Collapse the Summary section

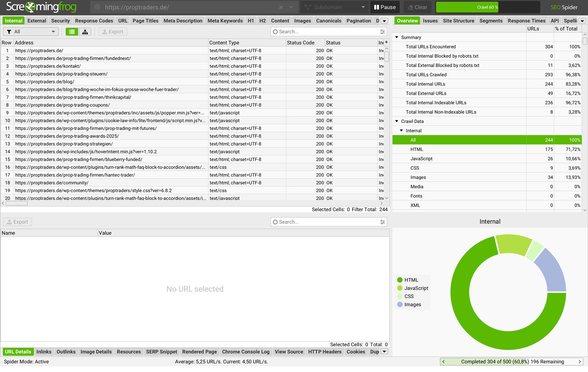coord(397,37)
